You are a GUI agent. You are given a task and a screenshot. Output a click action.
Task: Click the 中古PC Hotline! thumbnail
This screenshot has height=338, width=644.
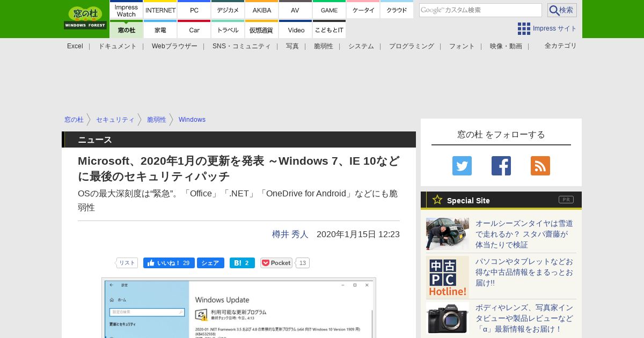448,277
